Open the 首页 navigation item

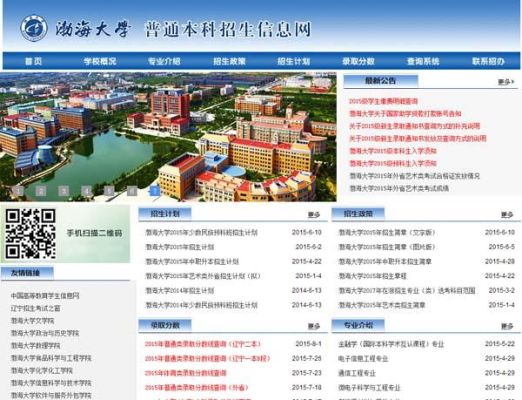click(33, 61)
